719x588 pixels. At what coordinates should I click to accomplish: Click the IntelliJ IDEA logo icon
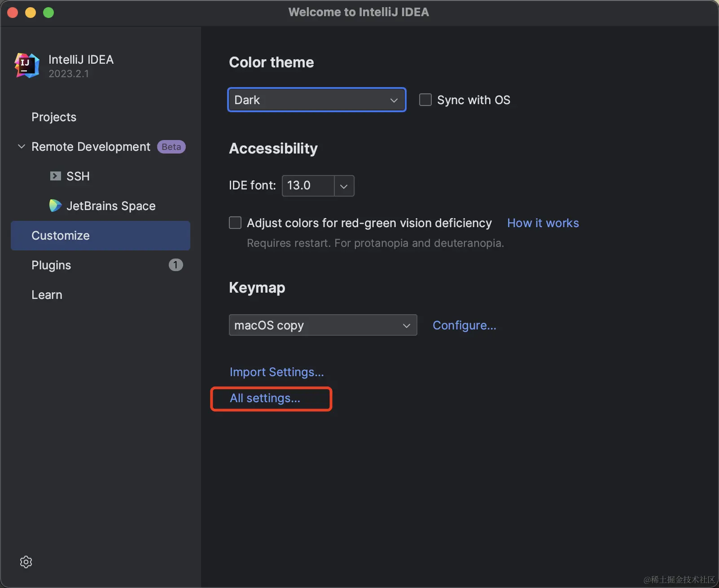click(x=26, y=66)
